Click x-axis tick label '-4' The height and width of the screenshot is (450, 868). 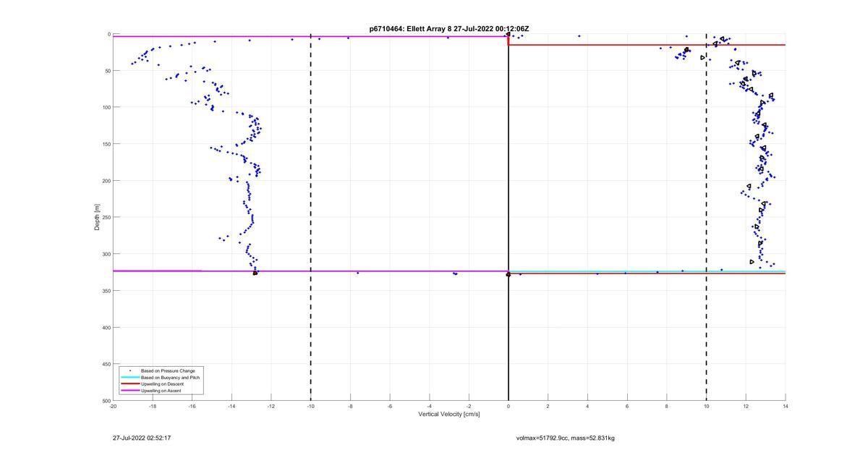point(430,406)
